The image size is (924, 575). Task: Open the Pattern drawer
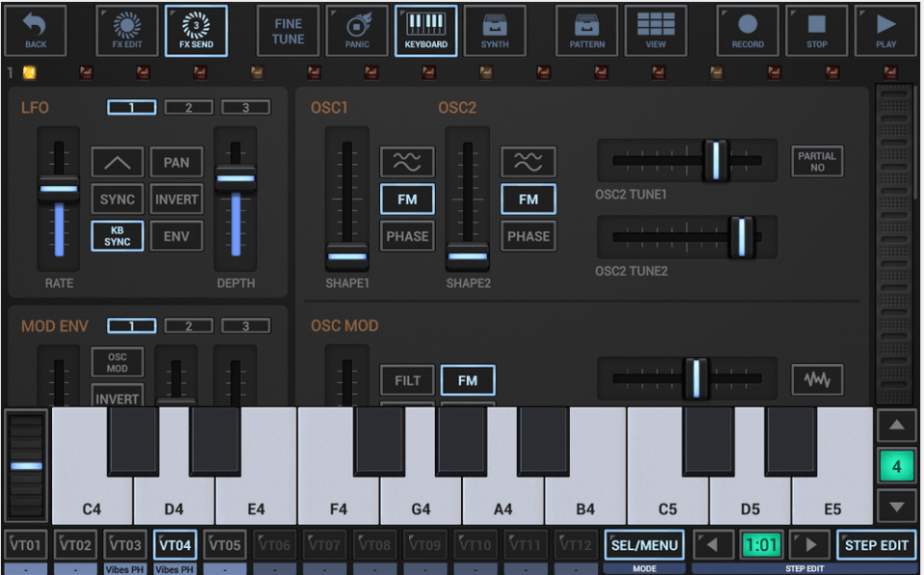pos(587,31)
